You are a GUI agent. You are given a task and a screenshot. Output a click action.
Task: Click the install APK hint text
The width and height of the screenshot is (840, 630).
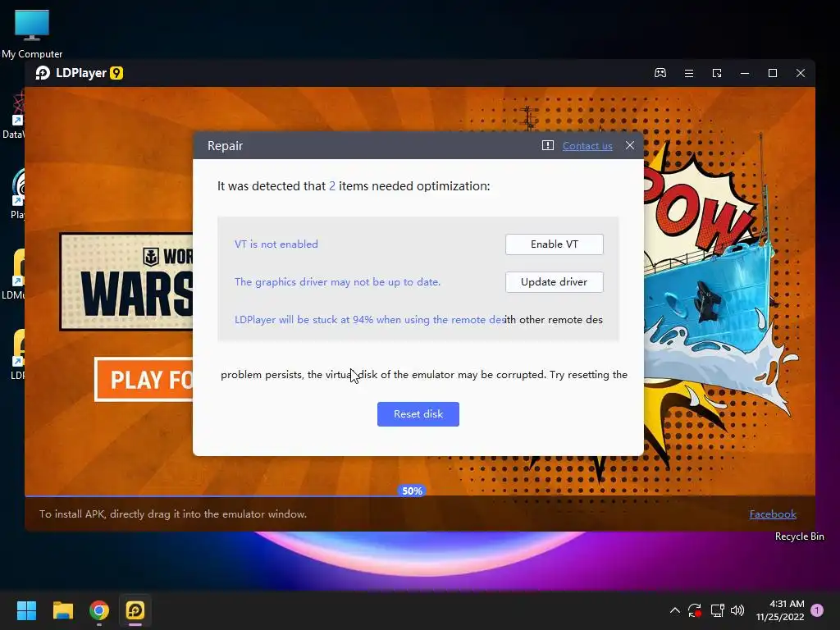[173, 514]
